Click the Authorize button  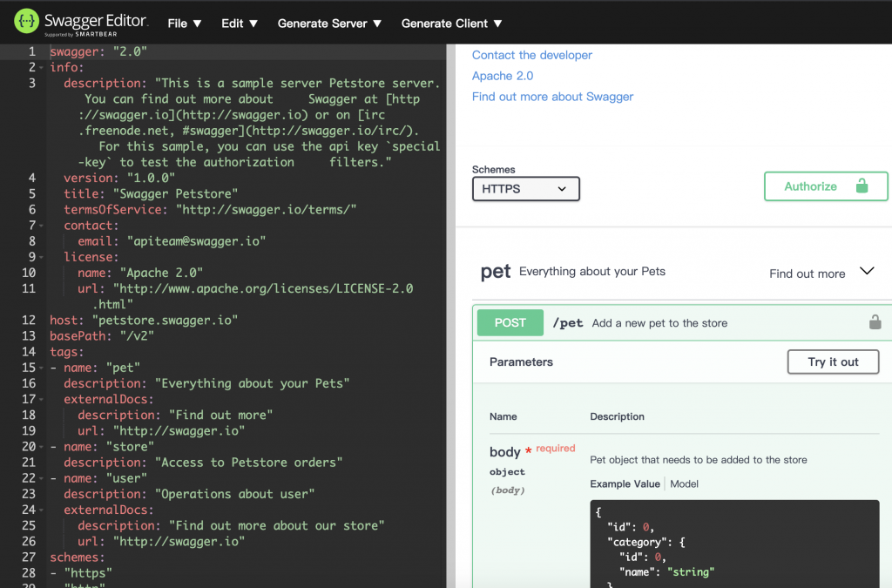click(826, 186)
